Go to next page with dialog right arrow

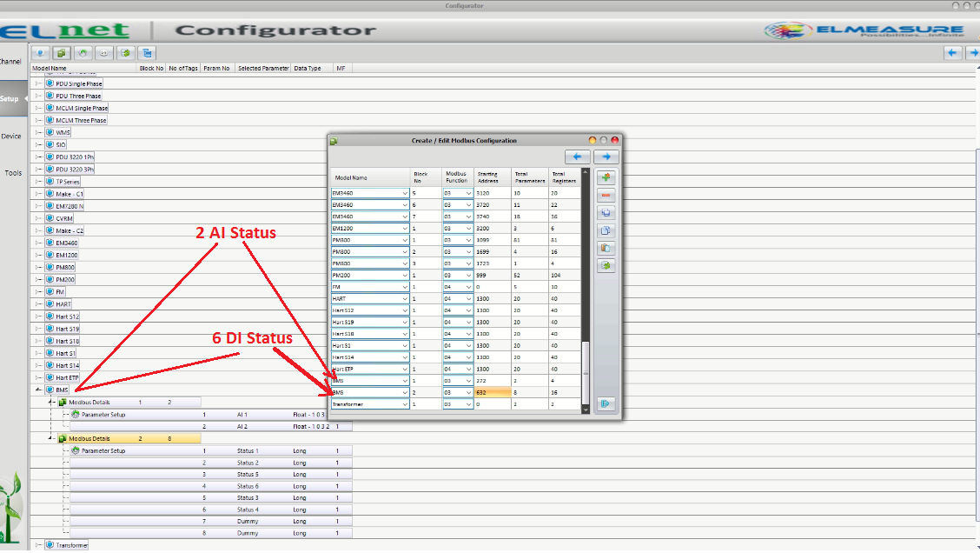tap(606, 157)
